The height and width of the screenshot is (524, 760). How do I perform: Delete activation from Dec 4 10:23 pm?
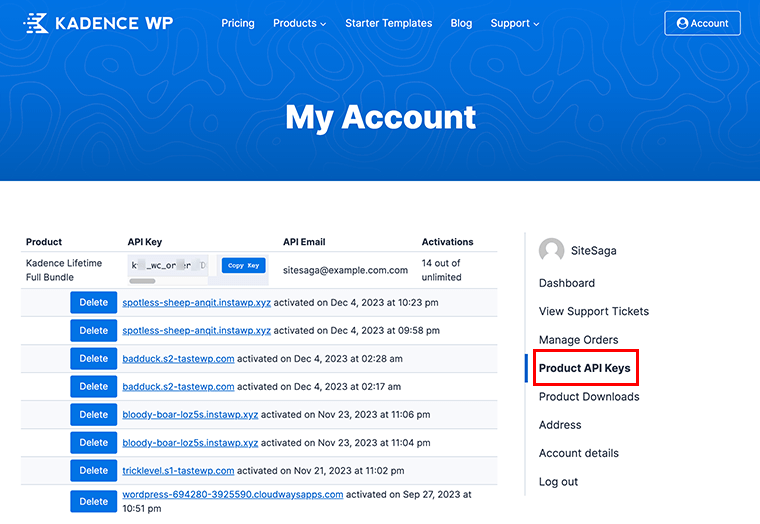click(x=94, y=302)
